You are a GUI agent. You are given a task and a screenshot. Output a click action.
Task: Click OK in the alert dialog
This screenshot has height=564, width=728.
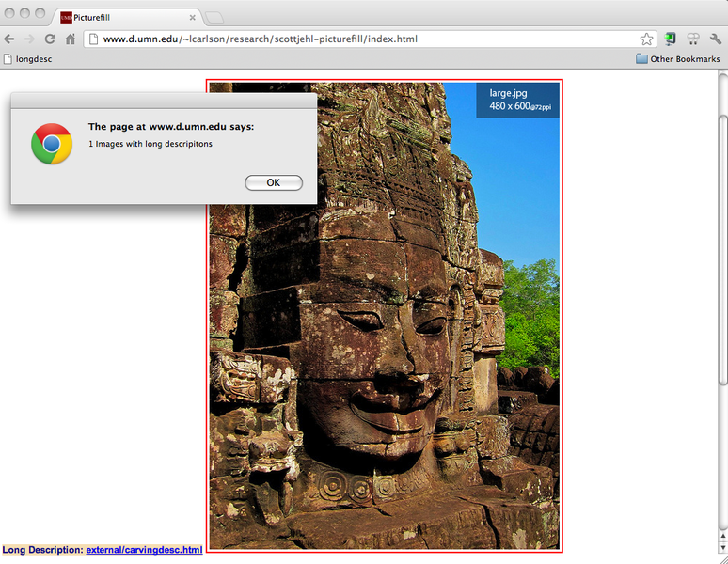coord(274,182)
